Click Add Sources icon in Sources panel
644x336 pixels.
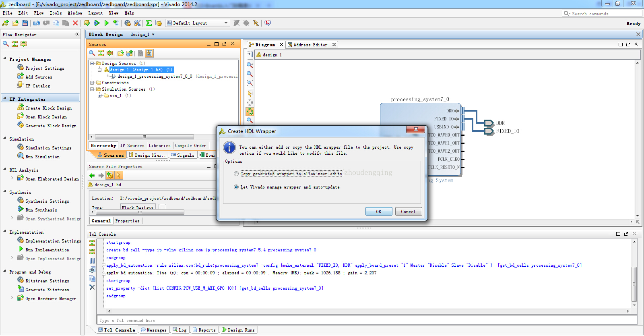point(130,53)
